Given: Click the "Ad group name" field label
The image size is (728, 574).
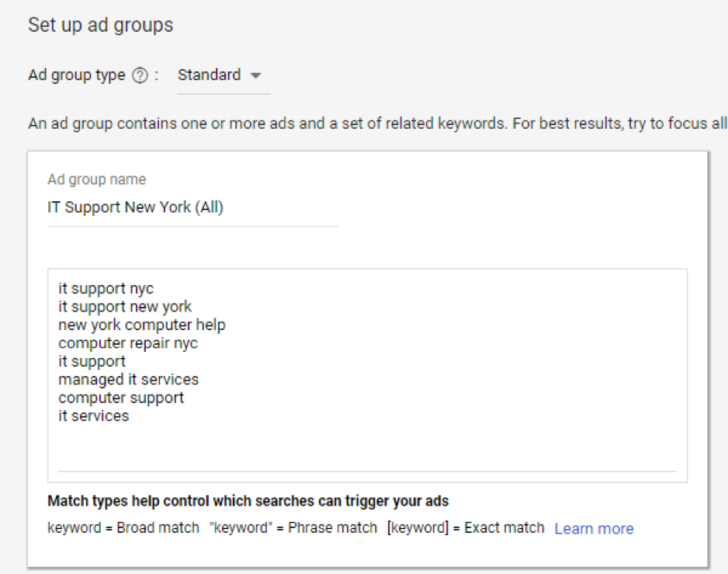Looking at the screenshot, I should [96, 179].
